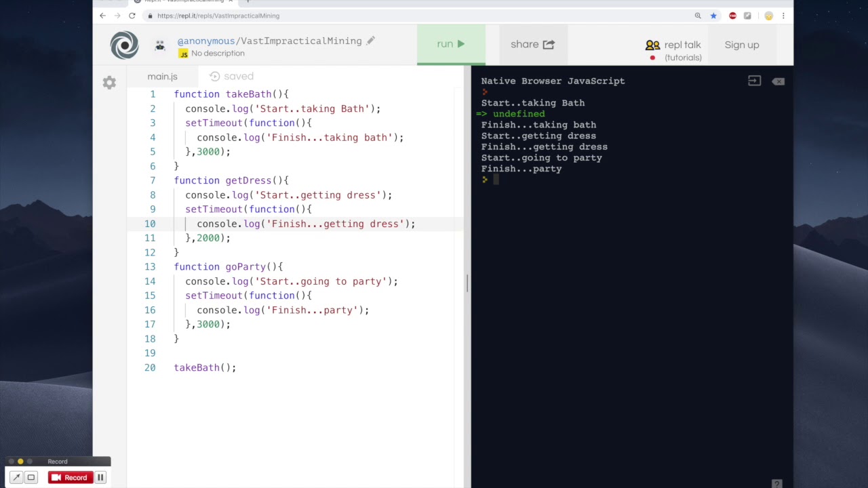
Task: Go forward in browser history
Action: 117,16
